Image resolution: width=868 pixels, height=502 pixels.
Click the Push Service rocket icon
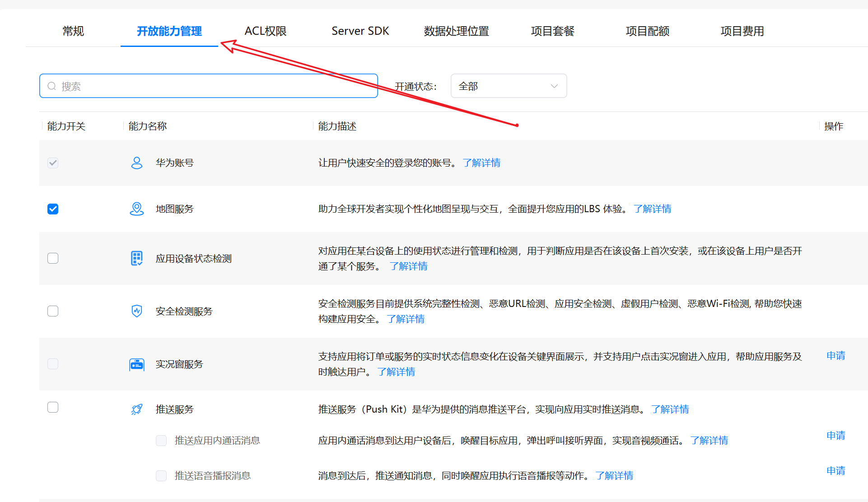(136, 409)
